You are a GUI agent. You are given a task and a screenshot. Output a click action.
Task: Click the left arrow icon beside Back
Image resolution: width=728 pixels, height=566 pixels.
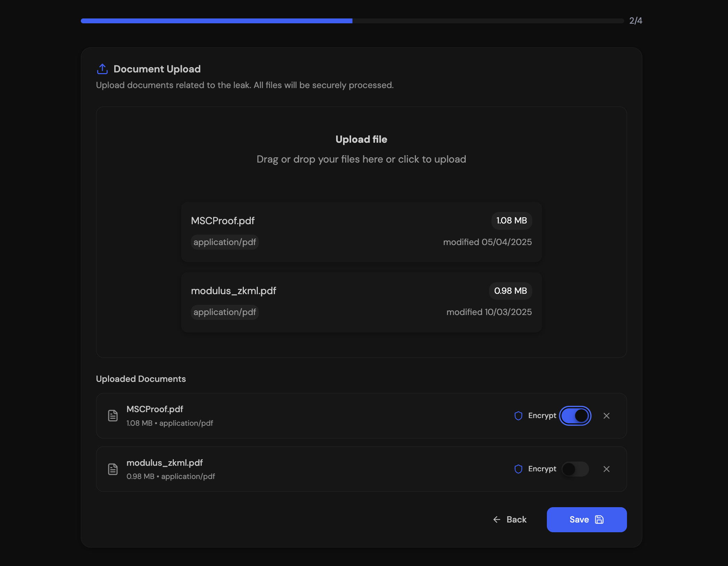497,519
